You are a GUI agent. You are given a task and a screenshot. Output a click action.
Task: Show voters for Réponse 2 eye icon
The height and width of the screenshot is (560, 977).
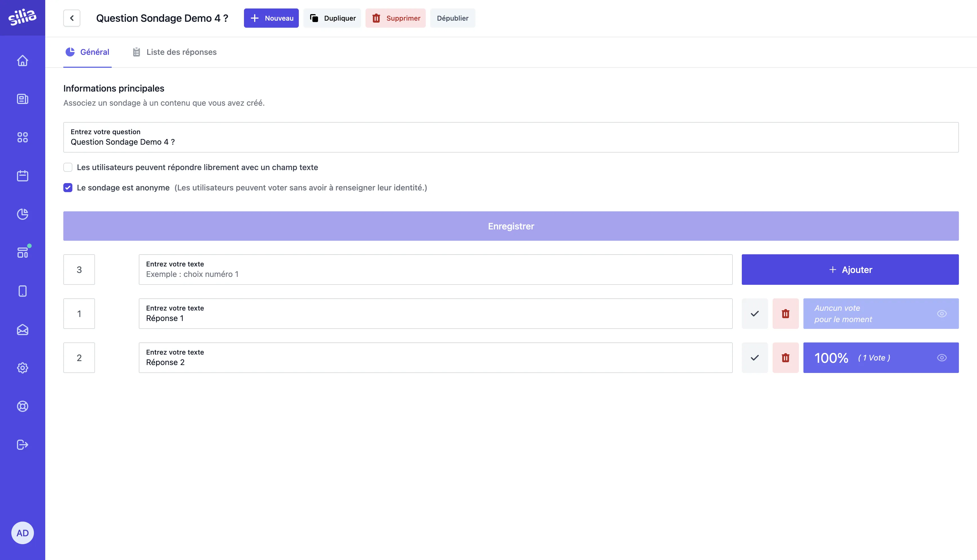pos(942,358)
